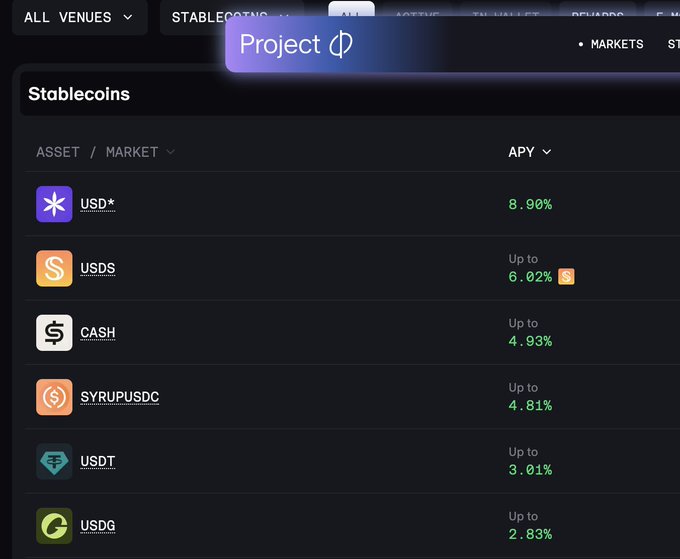Viewport: 680px width, 559px height.
Task: Open the SYRUPUSDC market link
Action: click(x=119, y=397)
